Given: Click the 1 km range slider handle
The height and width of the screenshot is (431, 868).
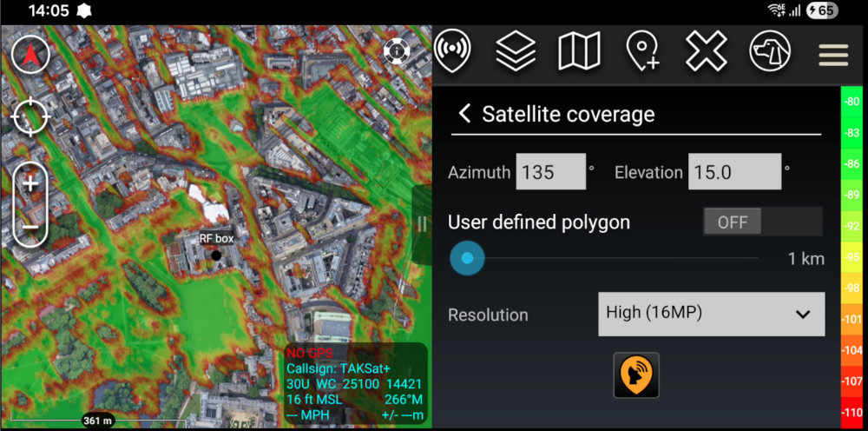Looking at the screenshot, I should point(467,258).
